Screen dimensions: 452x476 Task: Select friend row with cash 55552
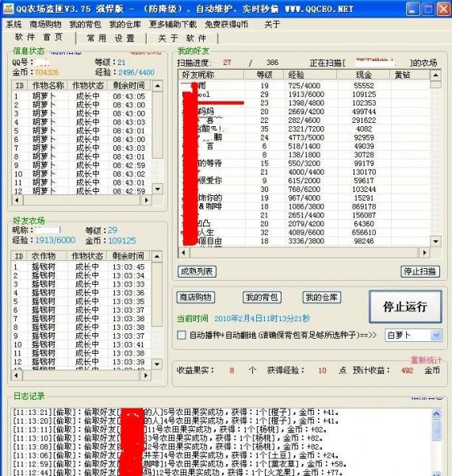coord(305,86)
